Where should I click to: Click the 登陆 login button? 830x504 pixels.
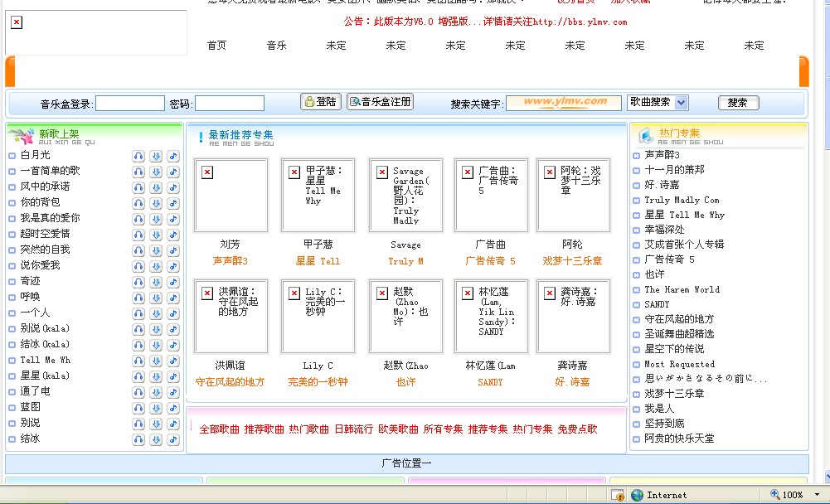[321, 102]
